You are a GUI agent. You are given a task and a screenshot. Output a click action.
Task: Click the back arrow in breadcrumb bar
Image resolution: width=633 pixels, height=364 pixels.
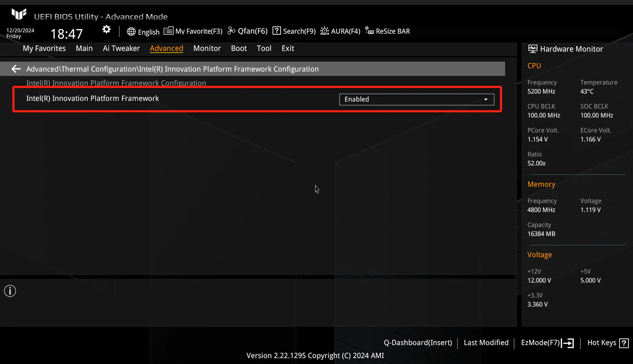coord(16,69)
